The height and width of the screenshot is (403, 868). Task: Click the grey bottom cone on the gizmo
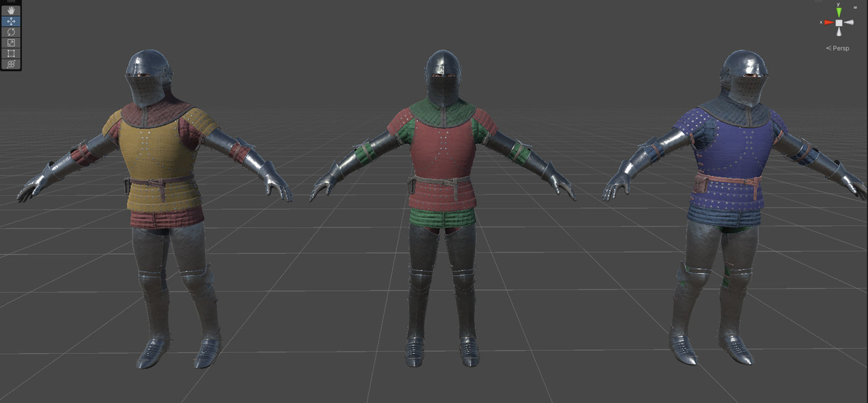coord(839,32)
